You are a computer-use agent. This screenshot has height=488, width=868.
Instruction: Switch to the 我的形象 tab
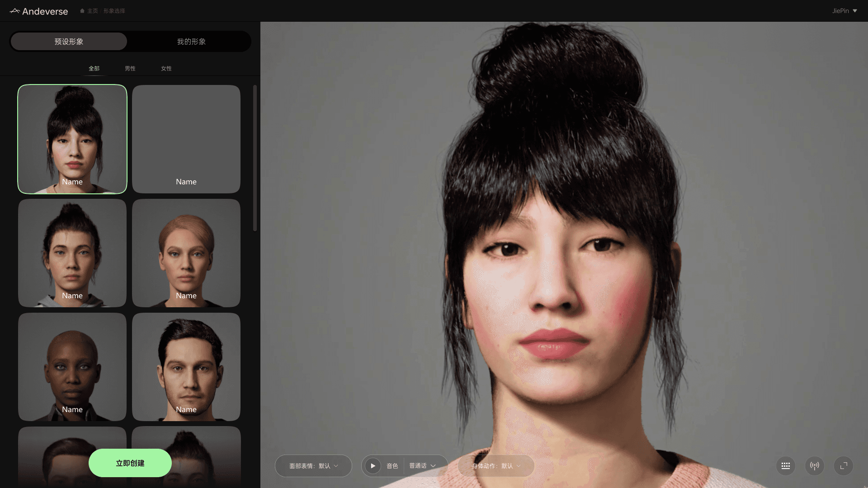(191, 42)
